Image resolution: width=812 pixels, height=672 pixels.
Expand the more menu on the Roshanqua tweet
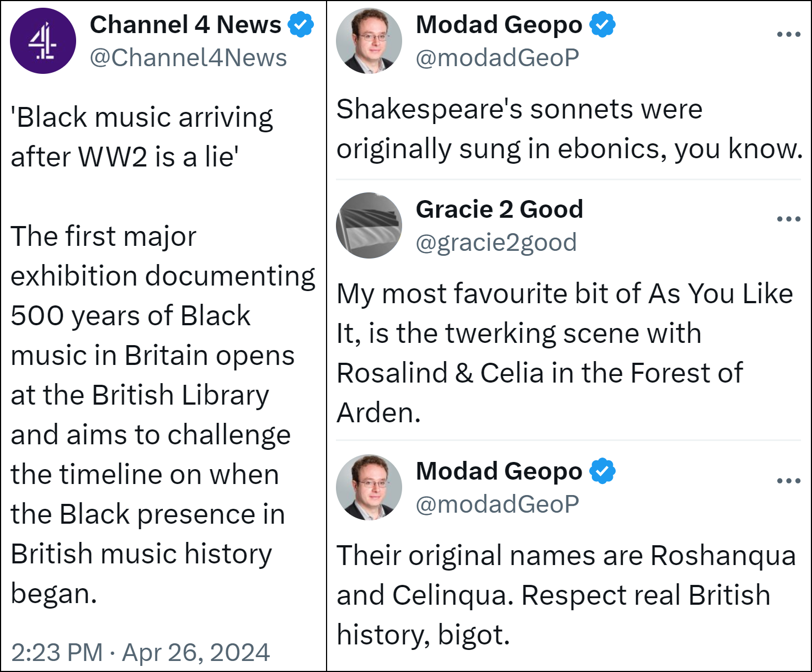pyautogui.click(x=788, y=481)
